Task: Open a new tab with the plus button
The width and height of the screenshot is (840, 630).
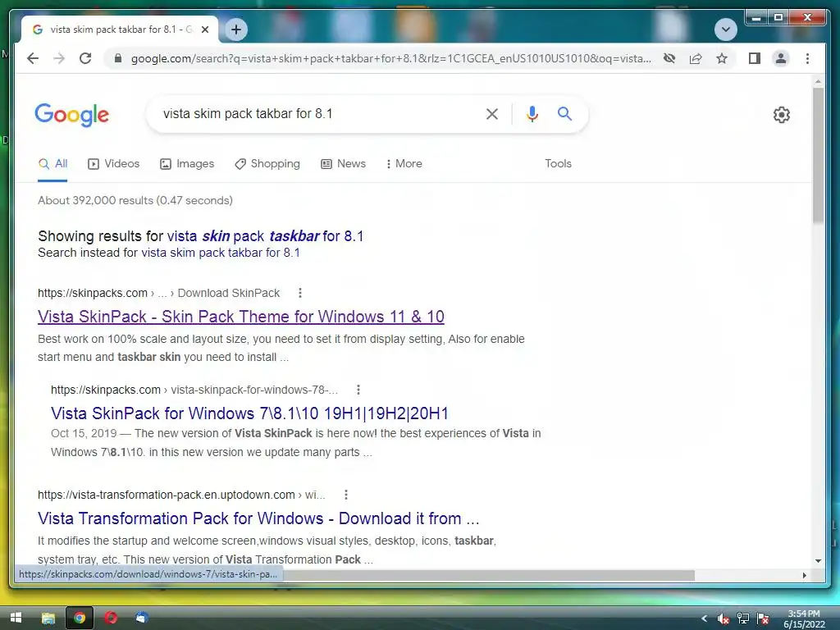Action: click(236, 30)
